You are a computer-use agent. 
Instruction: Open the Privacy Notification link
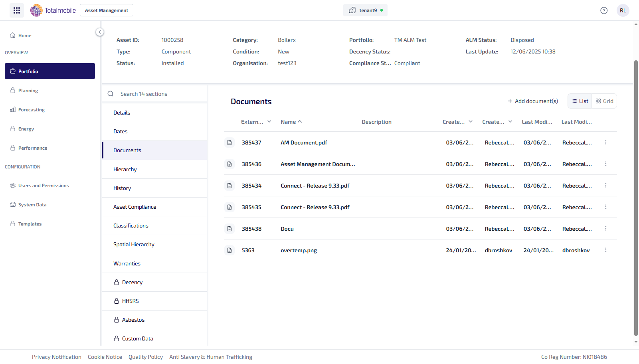tap(57, 357)
